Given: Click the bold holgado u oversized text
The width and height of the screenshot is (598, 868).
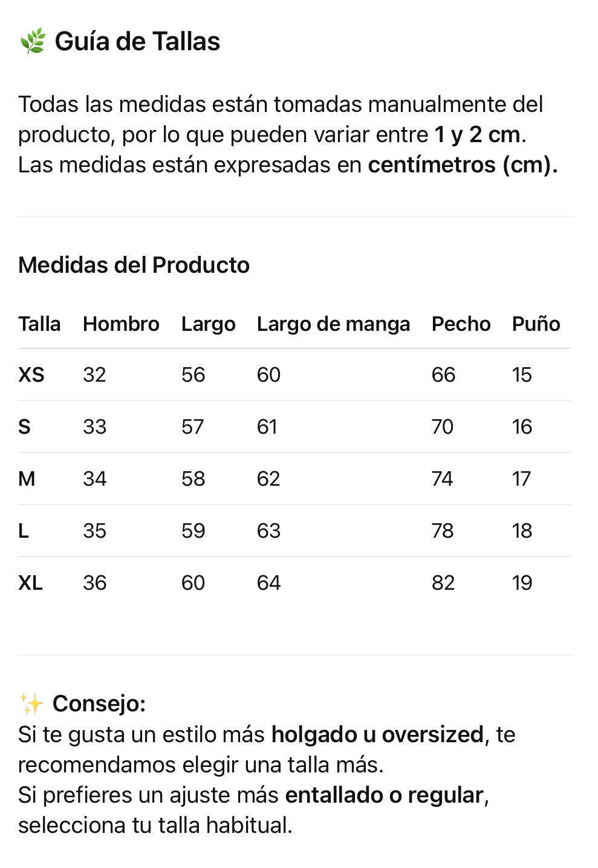Looking at the screenshot, I should point(377,735).
